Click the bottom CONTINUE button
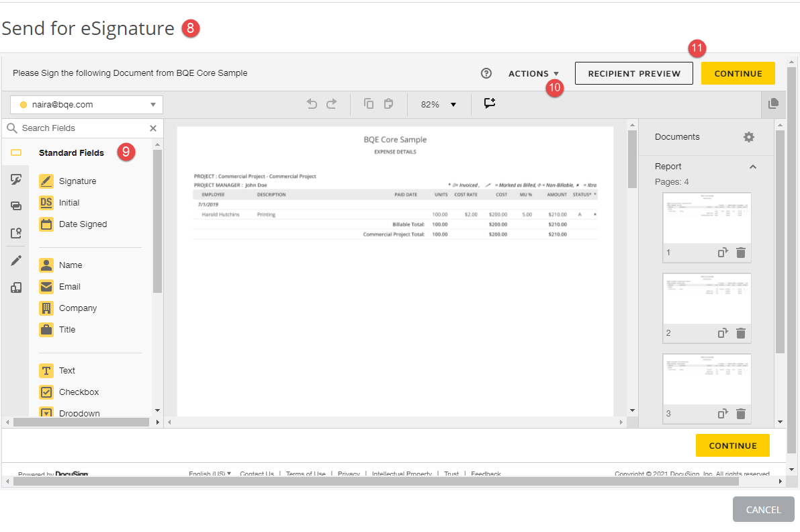 (x=733, y=445)
